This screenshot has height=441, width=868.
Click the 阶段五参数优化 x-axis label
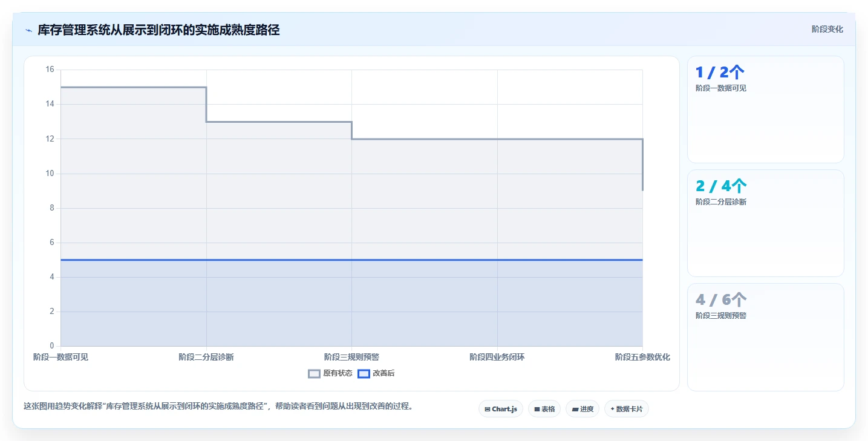pyautogui.click(x=642, y=357)
